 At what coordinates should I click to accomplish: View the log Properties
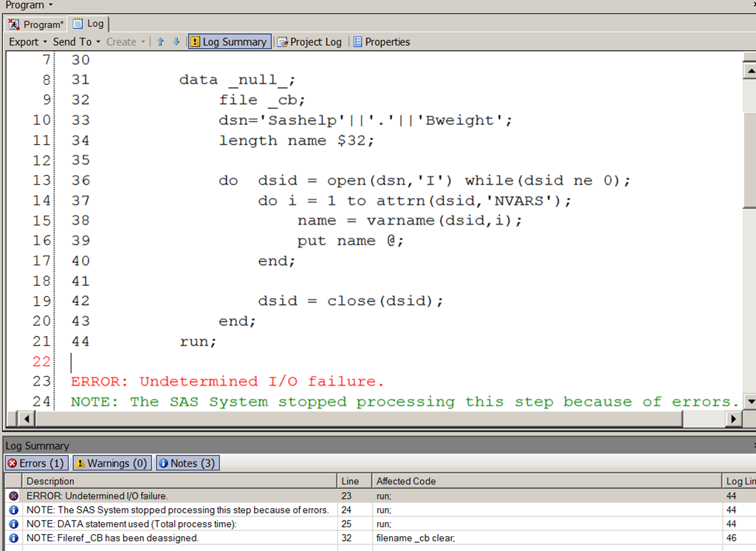coord(381,41)
